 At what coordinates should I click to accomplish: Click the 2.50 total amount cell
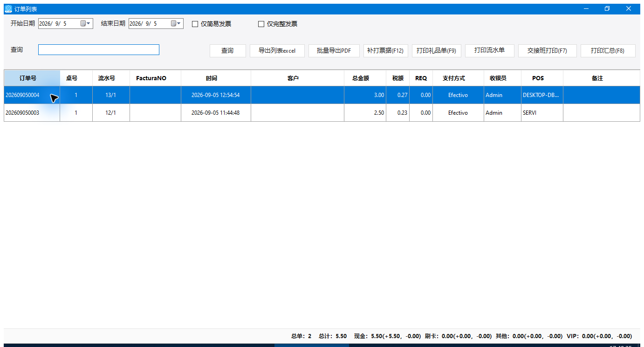365,113
